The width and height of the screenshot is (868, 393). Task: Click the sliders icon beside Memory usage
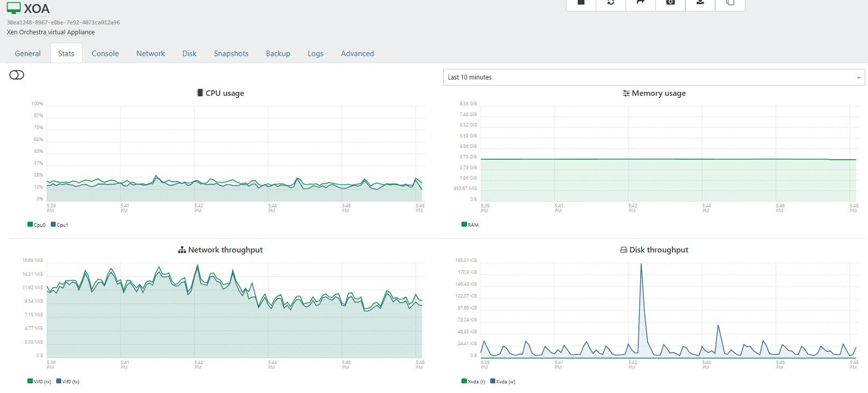coord(626,93)
